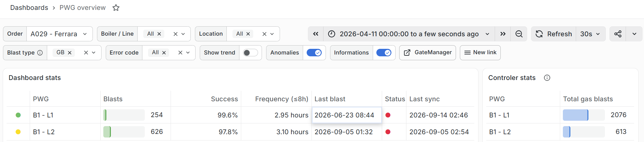The width and height of the screenshot is (644, 142).
Task: Click the 613 total gas blasts bar
Action: pos(584,132)
